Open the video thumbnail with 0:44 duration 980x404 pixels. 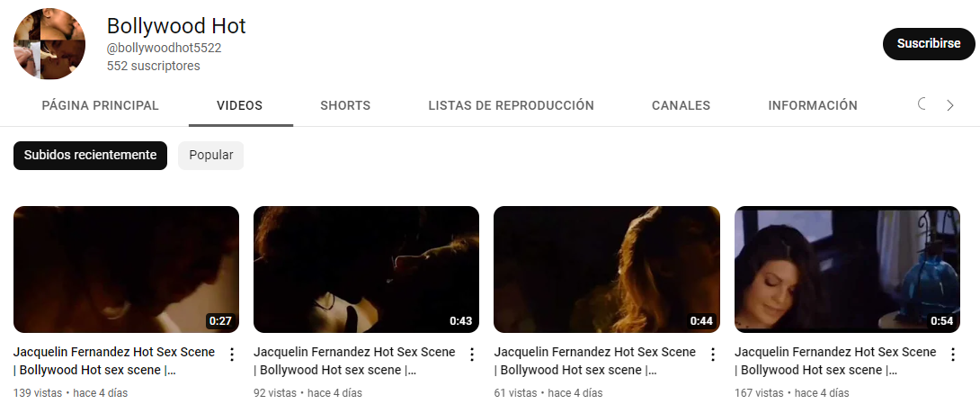[607, 270]
